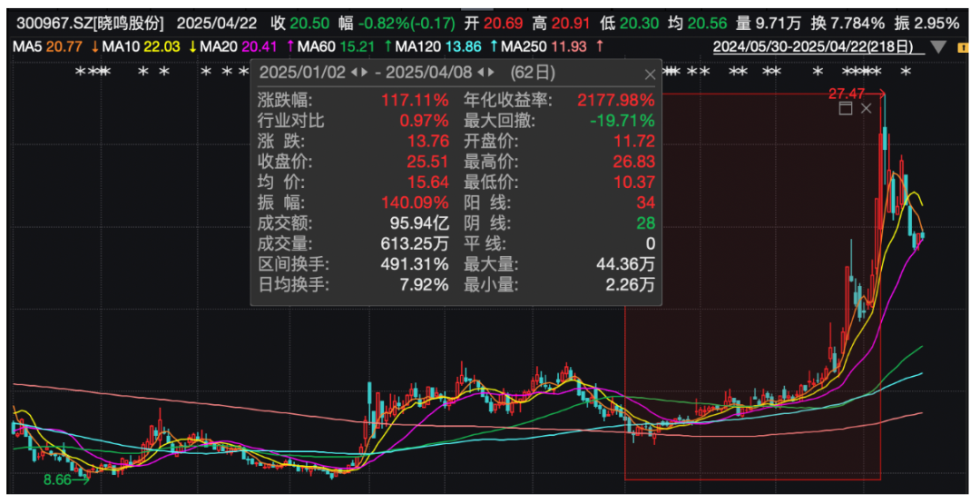Click 成交额 value 95.94亿
Image resolution: width=980 pixels, height=504 pixels.
tap(419, 223)
